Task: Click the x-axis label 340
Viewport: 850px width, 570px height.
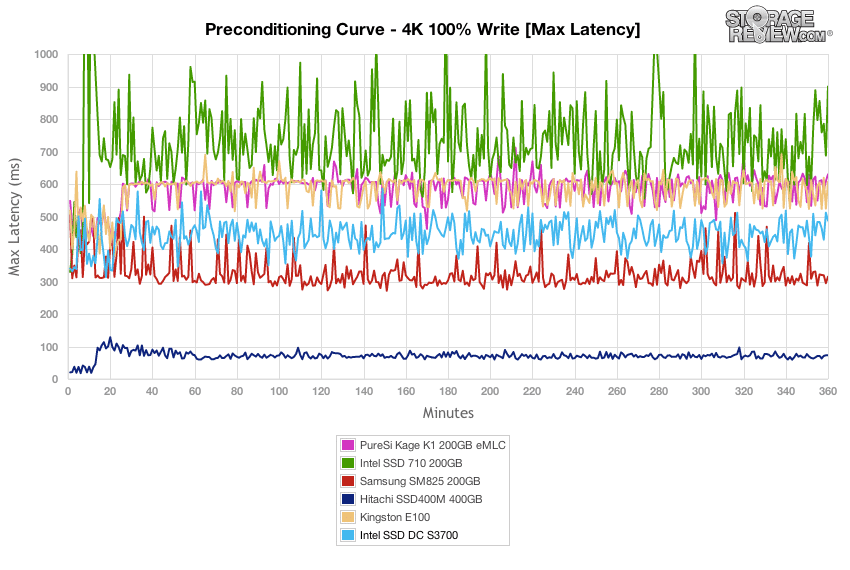Action: coord(786,391)
